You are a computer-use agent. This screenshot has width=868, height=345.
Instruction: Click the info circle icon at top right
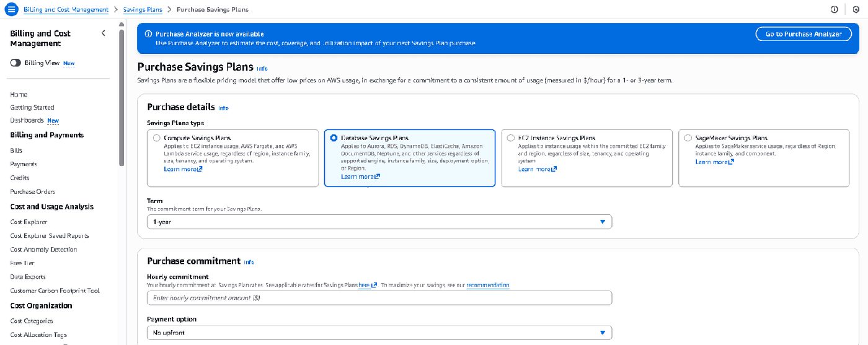click(x=834, y=10)
